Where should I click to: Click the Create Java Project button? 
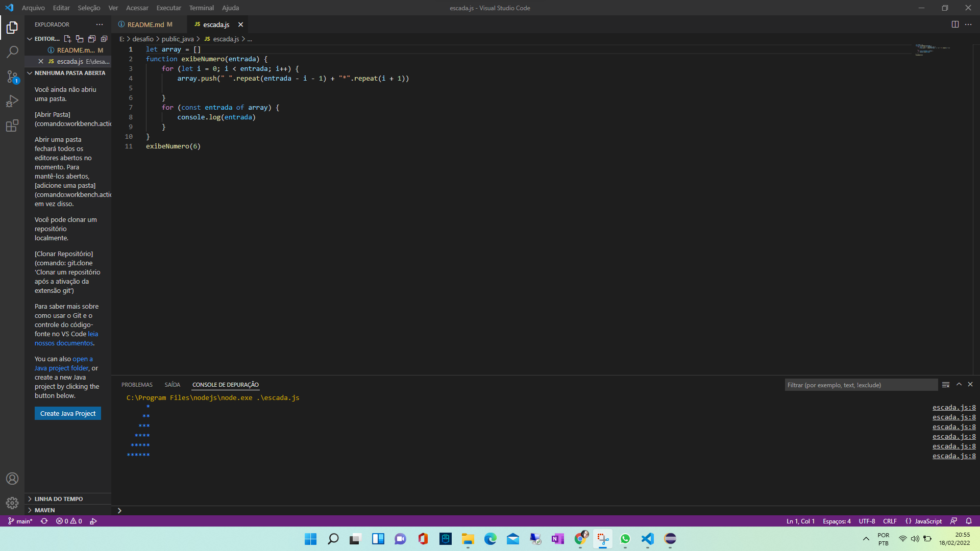coord(68,413)
